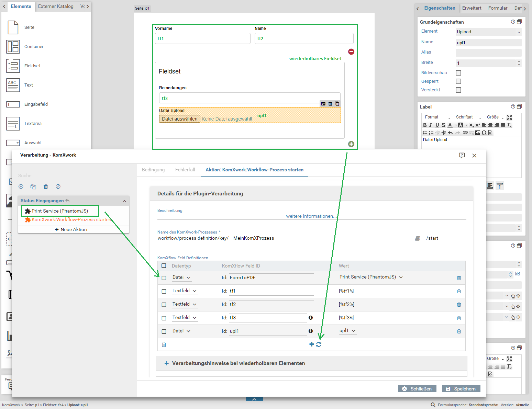Click the bold formatting icon in Label editor
The width and height of the screenshot is (532, 409).
(x=425, y=125)
